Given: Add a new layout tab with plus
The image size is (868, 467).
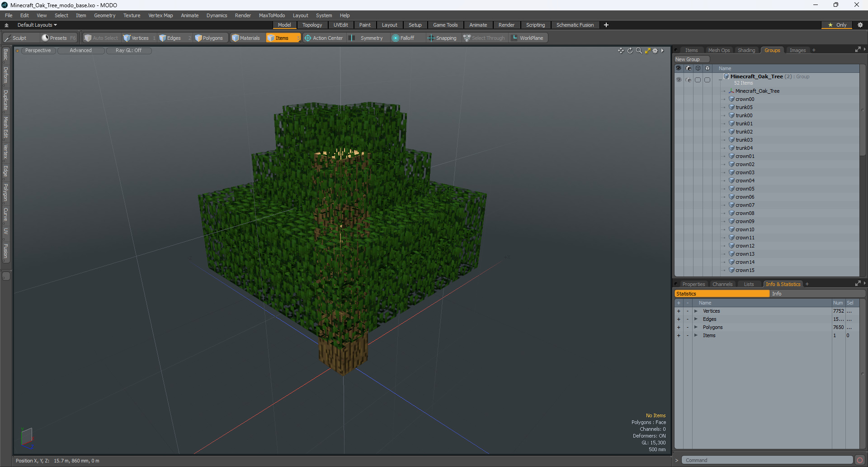Looking at the screenshot, I should coord(606,25).
